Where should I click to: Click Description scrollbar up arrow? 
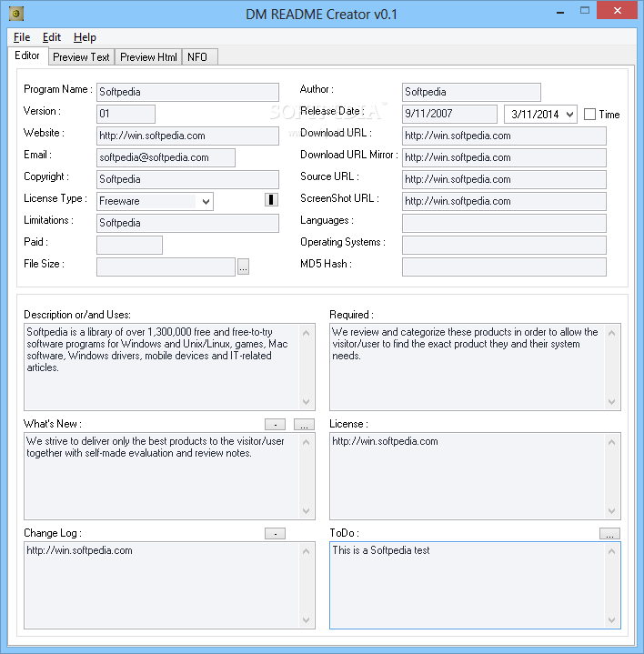[307, 333]
